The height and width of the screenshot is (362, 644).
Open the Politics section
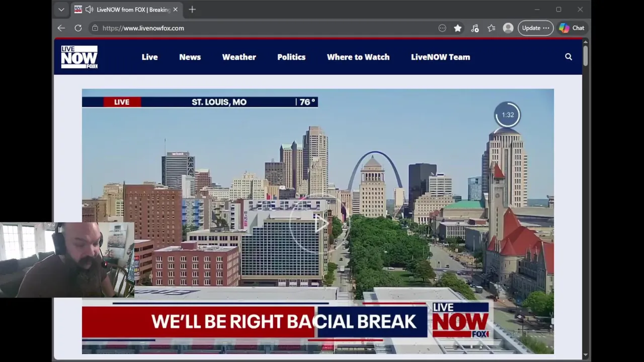pyautogui.click(x=291, y=57)
